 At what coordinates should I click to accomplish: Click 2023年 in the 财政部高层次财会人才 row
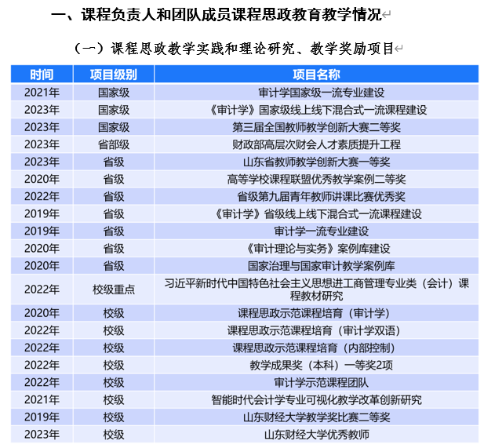coord(42,144)
